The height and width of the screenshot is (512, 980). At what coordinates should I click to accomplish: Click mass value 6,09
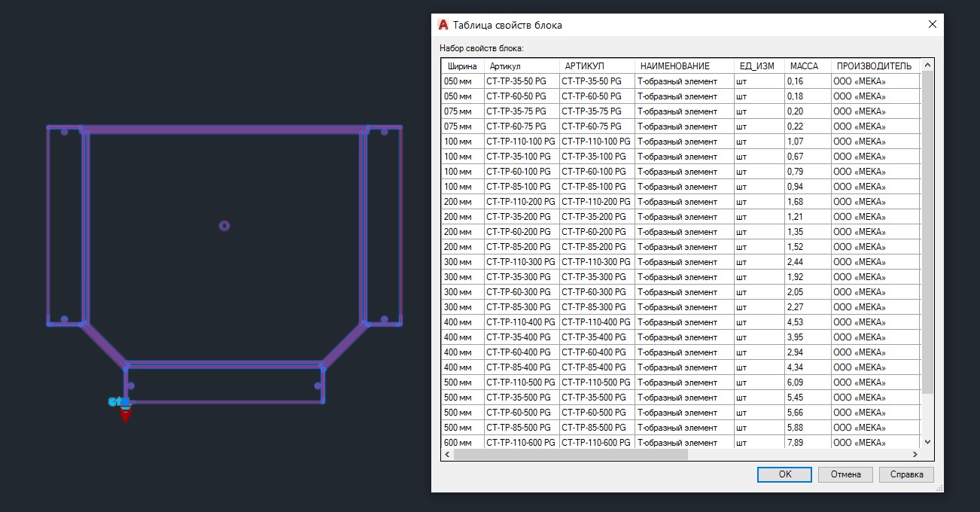[x=808, y=382]
